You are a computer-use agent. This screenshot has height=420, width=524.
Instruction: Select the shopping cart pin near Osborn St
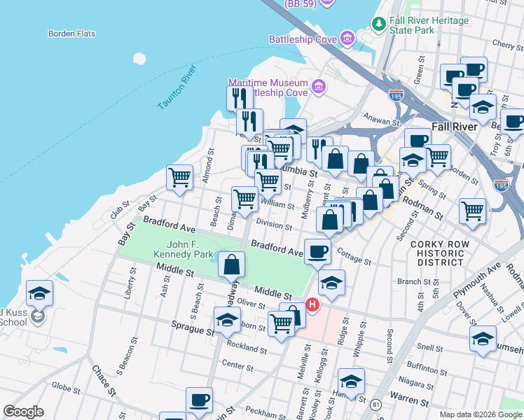282,325
